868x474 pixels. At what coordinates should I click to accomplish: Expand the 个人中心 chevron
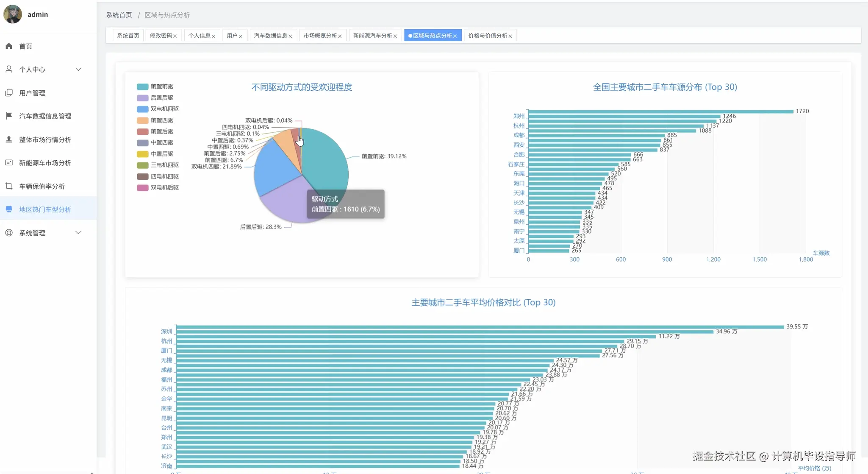click(x=78, y=69)
